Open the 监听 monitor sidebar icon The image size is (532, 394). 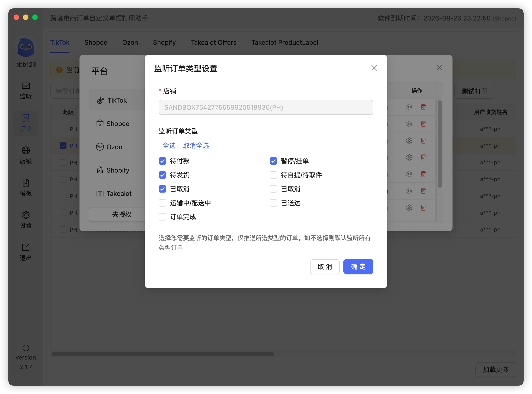pyautogui.click(x=26, y=91)
